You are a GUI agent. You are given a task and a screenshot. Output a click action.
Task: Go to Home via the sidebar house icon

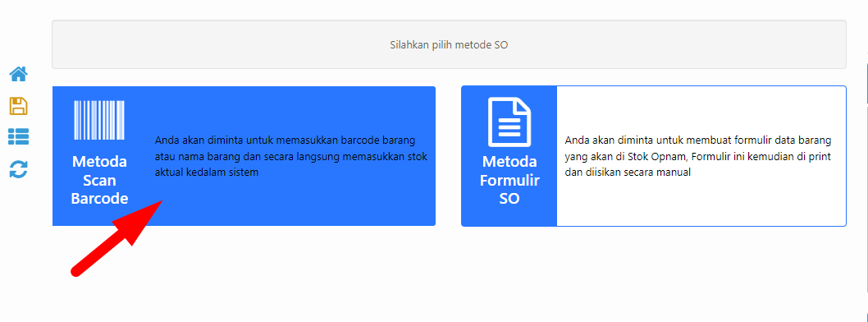click(18, 74)
